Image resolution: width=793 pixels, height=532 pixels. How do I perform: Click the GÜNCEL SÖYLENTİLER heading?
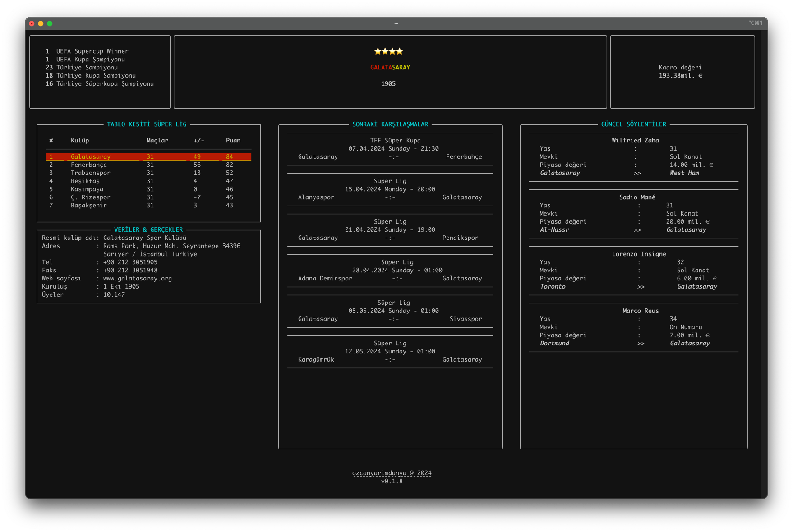click(x=634, y=124)
